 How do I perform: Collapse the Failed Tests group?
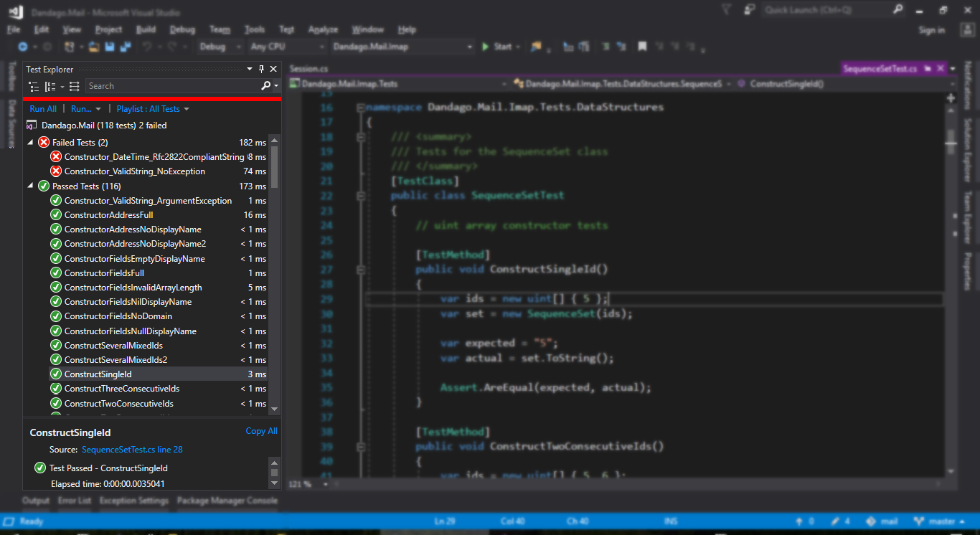coord(30,141)
